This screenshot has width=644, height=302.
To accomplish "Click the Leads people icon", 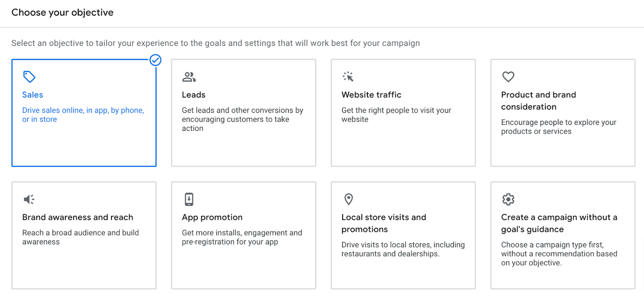I will coord(188,77).
